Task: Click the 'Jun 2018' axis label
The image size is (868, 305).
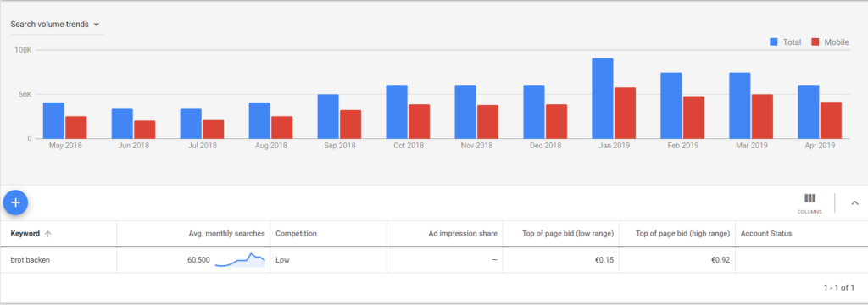Action: (x=133, y=146)
